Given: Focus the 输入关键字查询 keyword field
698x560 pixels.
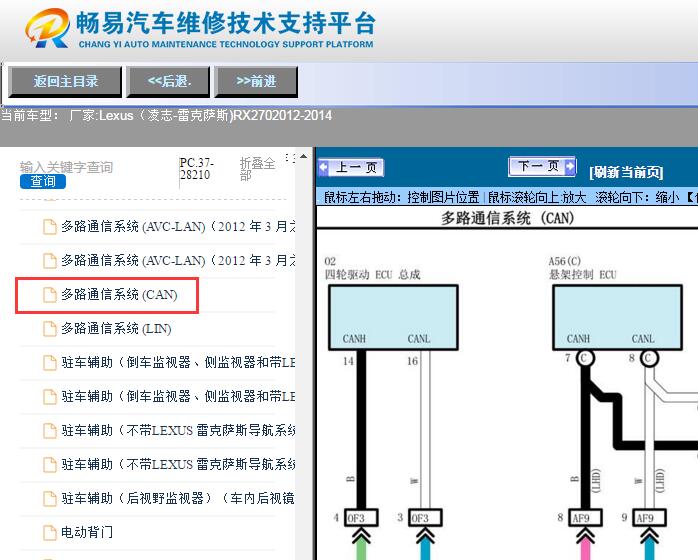Looking at the screenshot, I should [66, 167].
